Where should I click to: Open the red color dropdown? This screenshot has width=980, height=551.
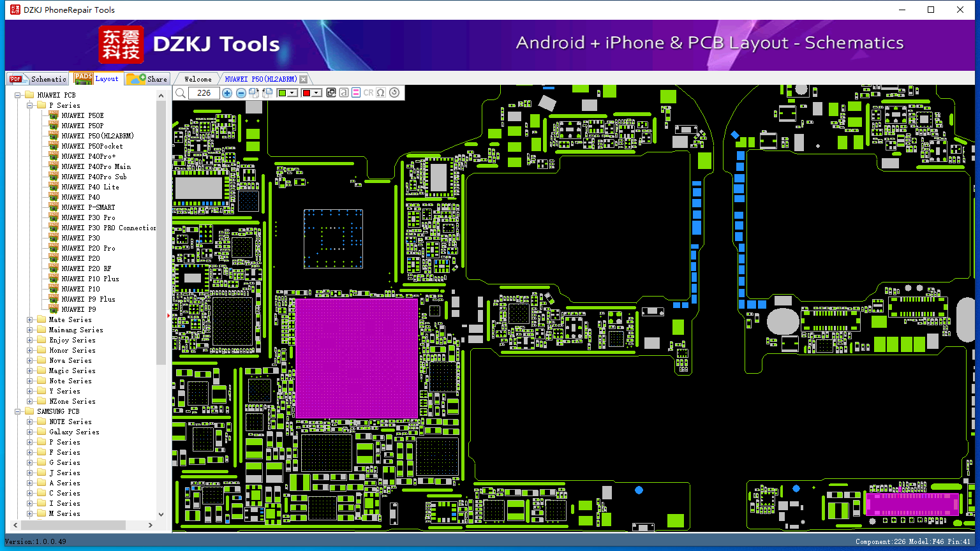[x=316, y=93]
